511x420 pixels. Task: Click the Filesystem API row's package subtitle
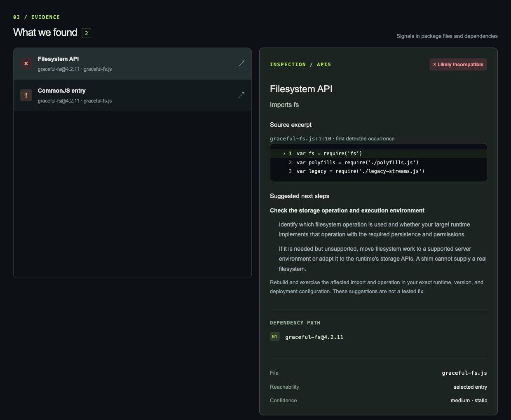[x=75, y=69]
